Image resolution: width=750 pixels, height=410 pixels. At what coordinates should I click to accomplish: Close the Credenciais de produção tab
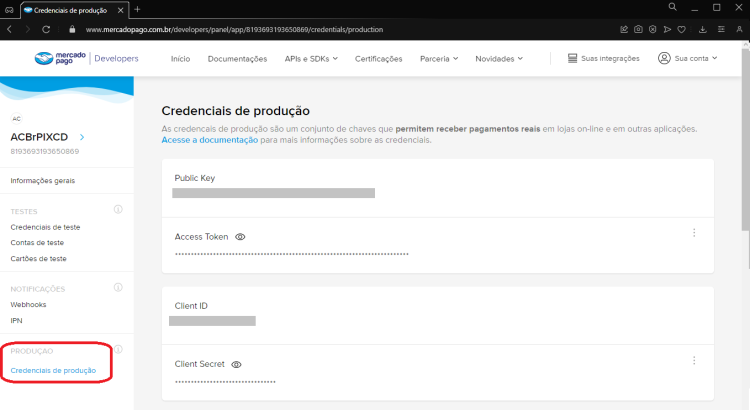121,10
